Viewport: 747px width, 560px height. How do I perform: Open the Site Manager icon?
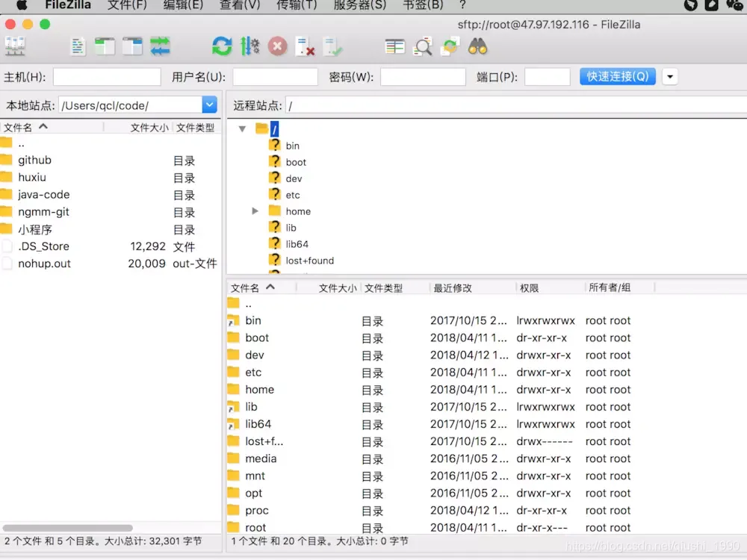[x=15, y=46]
